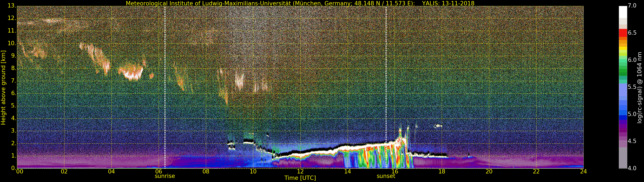Click the 14 time tick label
Image resolution: width=644 pixels, height=182 pixels.
click(x=348, y=172)
